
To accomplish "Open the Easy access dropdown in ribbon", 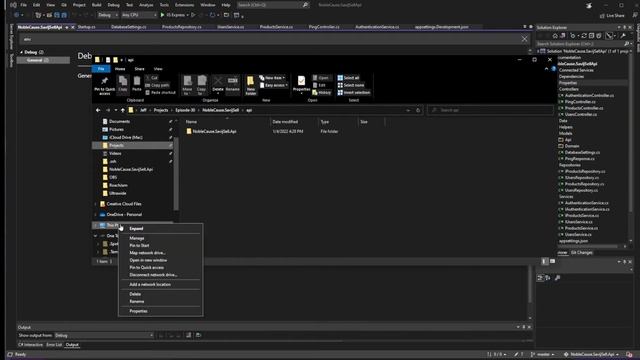I will click(x=273, y=85).
